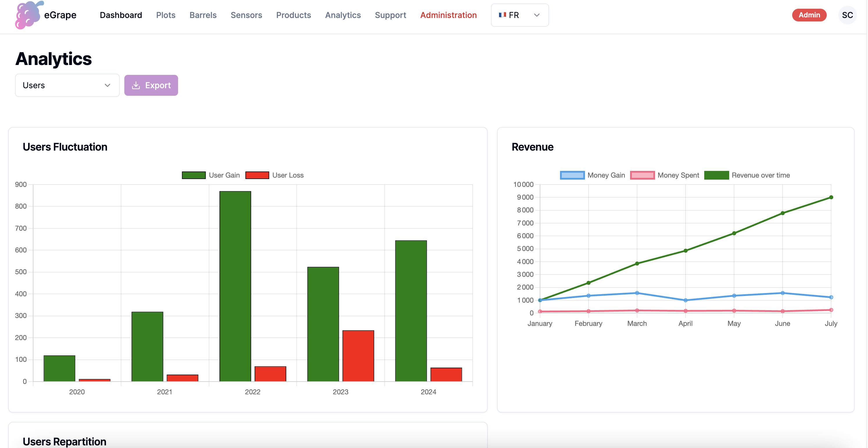Navigate to Administration section

(448, 15)
